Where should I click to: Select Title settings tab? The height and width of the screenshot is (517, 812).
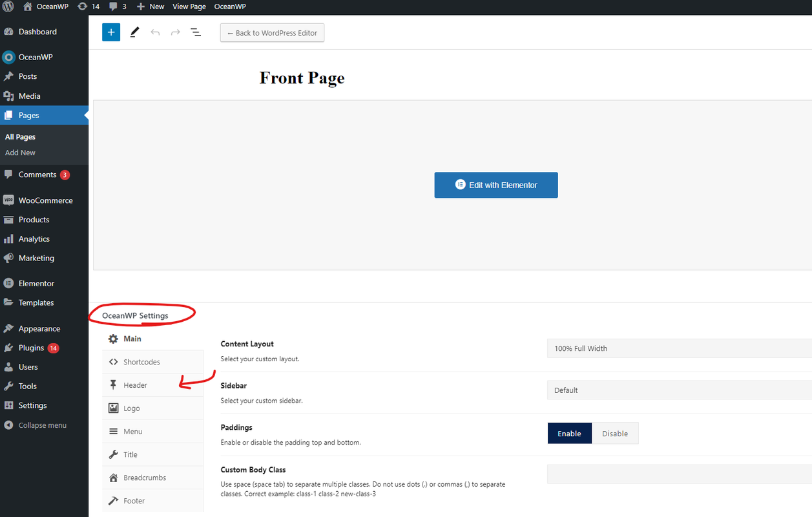pos(153,454)
